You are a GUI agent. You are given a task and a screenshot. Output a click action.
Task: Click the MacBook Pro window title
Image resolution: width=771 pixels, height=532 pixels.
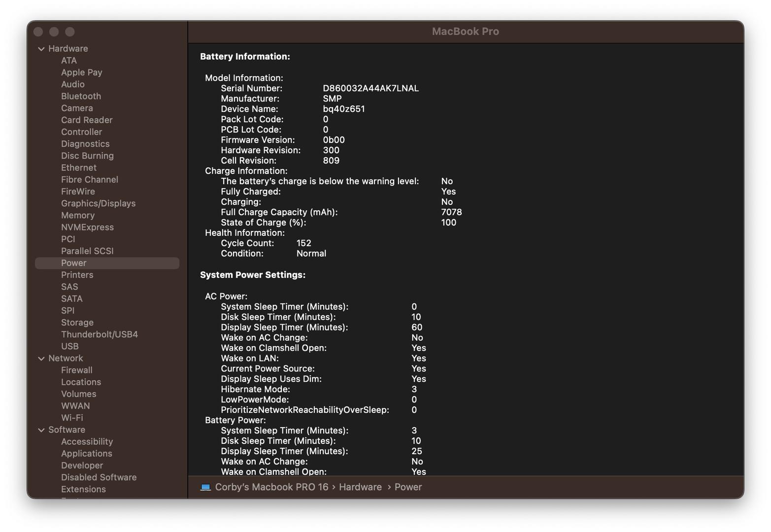coord(466,32)
